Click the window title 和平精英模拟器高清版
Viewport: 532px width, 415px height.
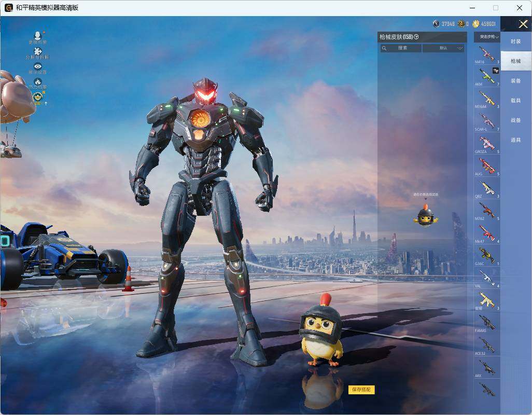point(47,7)
